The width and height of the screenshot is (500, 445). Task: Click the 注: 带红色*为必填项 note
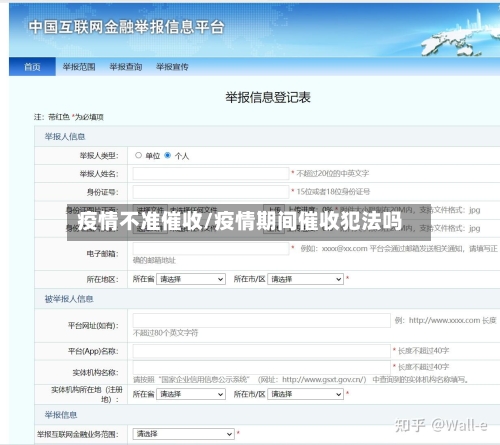(x=69, y=117)
